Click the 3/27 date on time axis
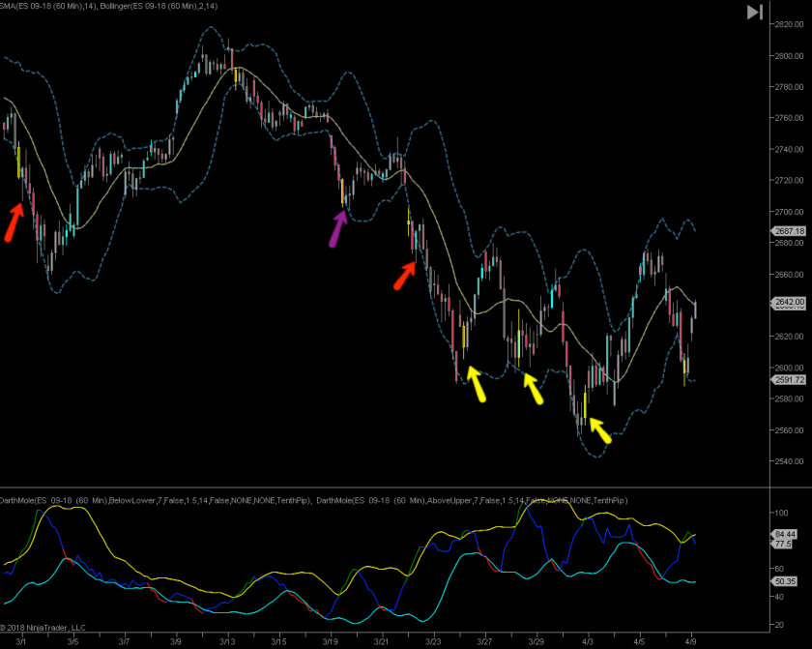Viewport: 812px width, 649px height. tap(484, 640)
